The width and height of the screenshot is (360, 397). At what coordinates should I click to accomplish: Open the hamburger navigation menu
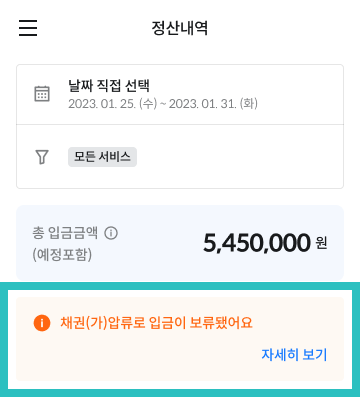(x=28, y=28)
